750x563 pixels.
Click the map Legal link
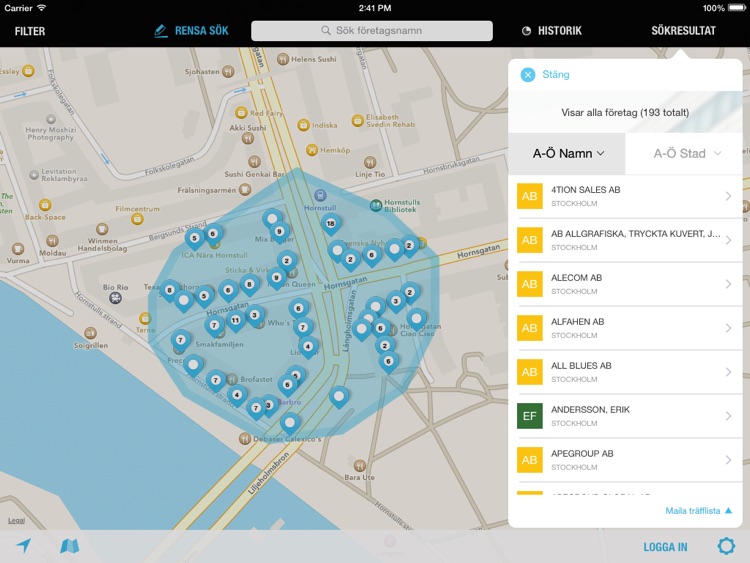(x=16, y=520)
